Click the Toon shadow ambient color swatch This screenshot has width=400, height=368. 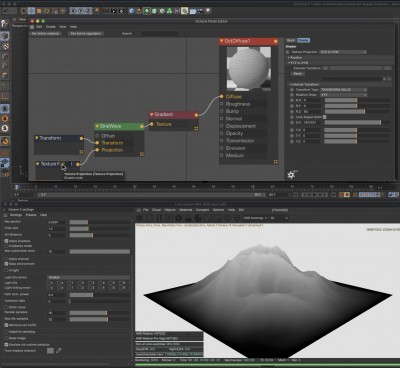coord(50,351)
